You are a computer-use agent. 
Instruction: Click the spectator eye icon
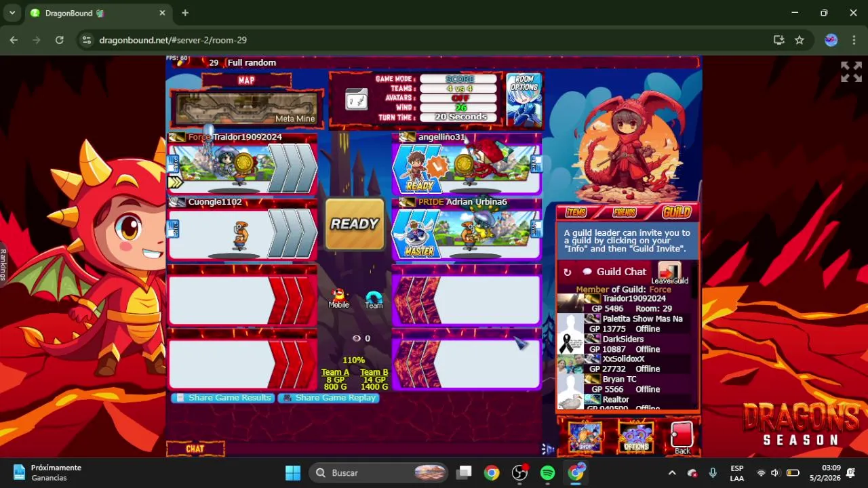(357, 338)
